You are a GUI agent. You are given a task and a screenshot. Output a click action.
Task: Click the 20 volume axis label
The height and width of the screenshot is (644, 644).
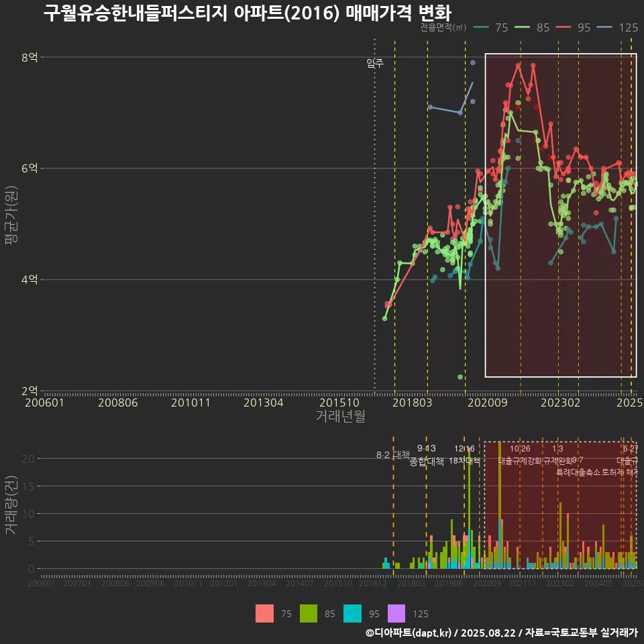pyautogui.click(x=28, y=459)
